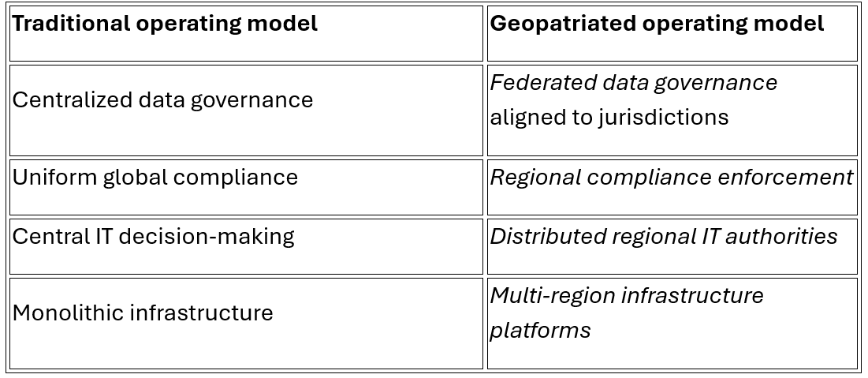The width and height of the screenshot is (868, 378).
Task: Select the 'Central IT decision-making' cell
Action: coord(245,246)
